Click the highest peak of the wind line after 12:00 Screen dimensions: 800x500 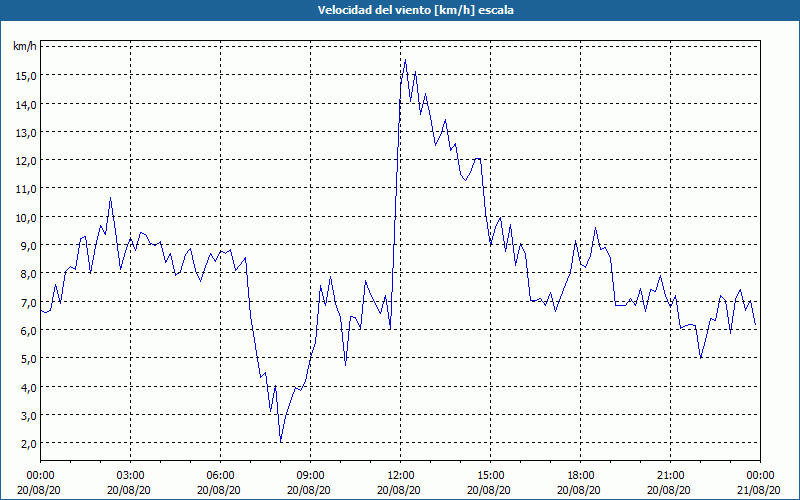(405, 60)
